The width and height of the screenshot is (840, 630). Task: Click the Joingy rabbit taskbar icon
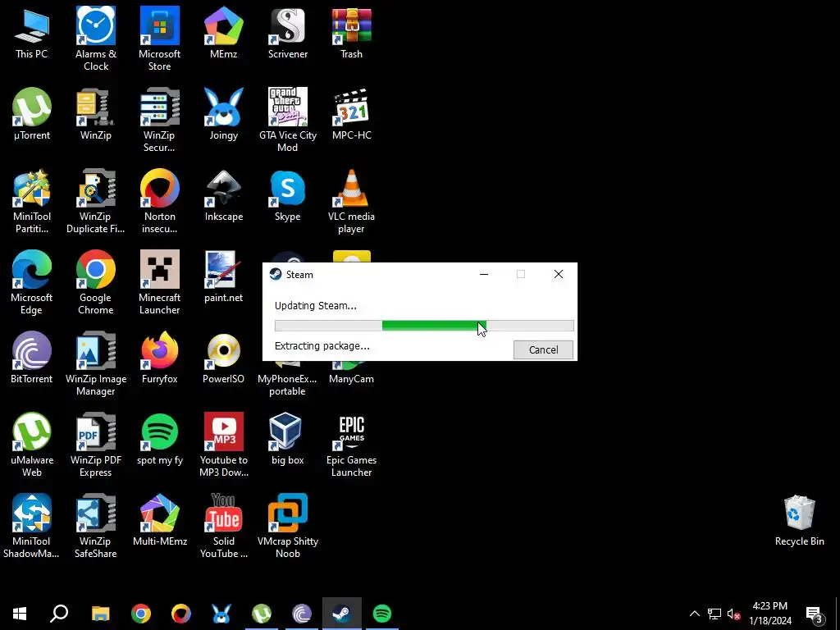click(221, 614)
